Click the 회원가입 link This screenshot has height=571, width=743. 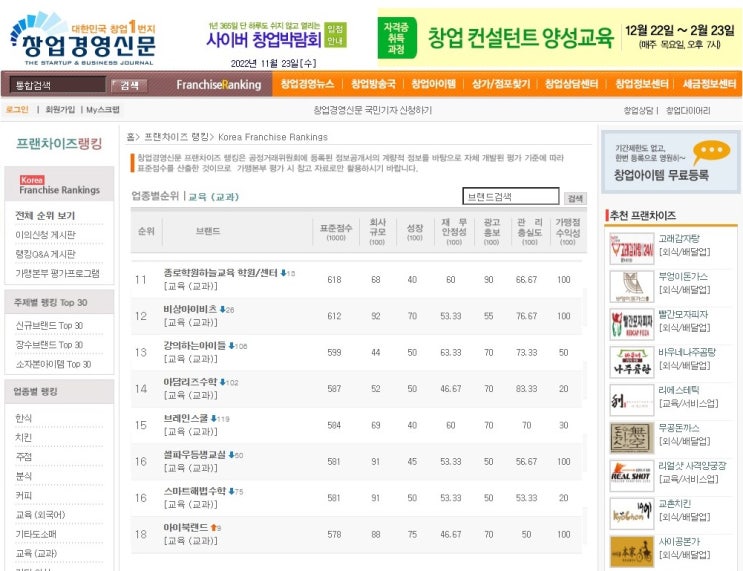60,110
